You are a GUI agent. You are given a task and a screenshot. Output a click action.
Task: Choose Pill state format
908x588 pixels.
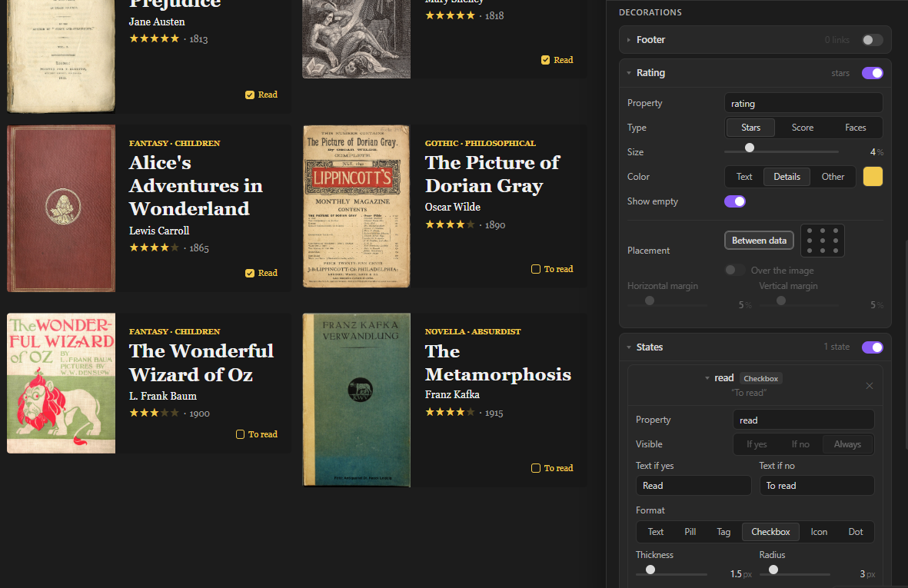point(690,532)
